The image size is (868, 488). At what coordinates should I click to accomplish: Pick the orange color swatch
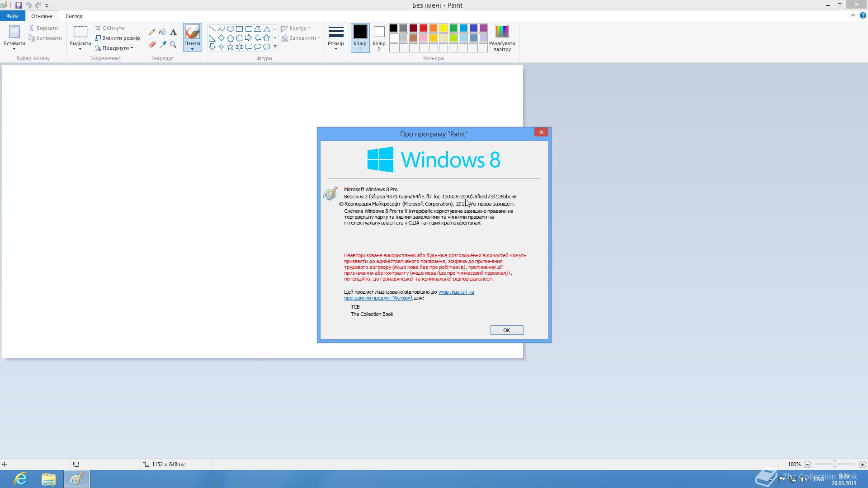434,28
